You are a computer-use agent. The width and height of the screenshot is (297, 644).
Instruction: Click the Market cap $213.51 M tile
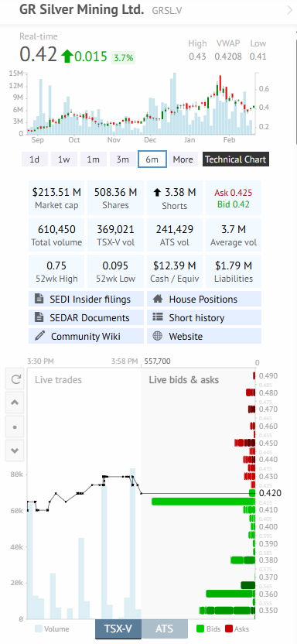click(x=56, y=198)
